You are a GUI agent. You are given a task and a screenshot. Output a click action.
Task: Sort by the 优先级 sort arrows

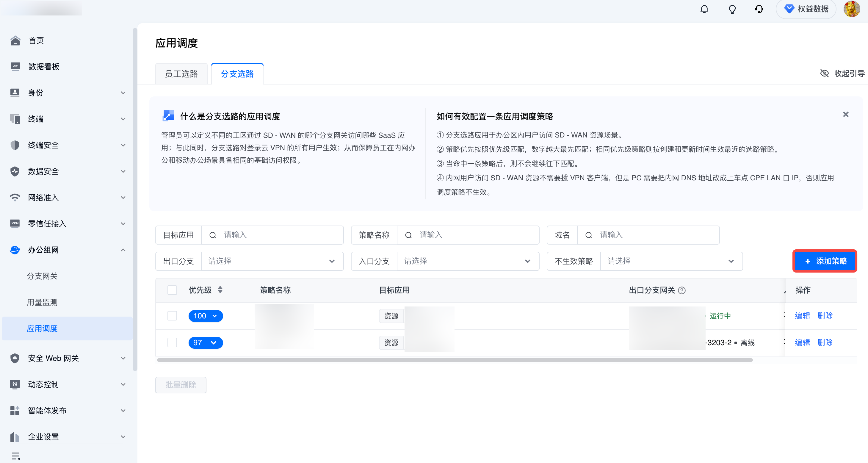point(220,290)
